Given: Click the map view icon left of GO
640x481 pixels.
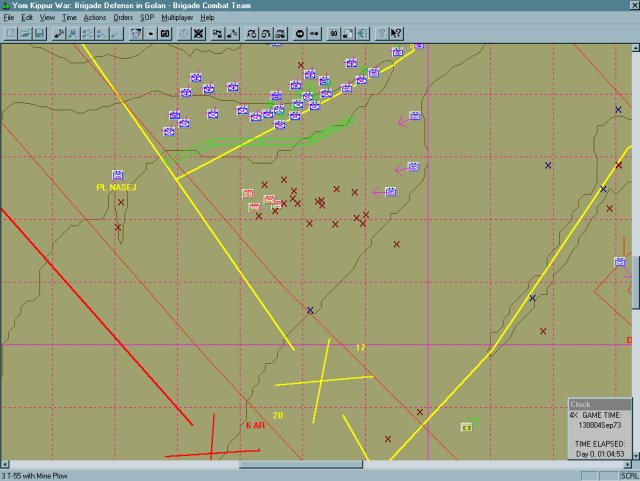Looking at the screenshot, I should click(136, 33).
